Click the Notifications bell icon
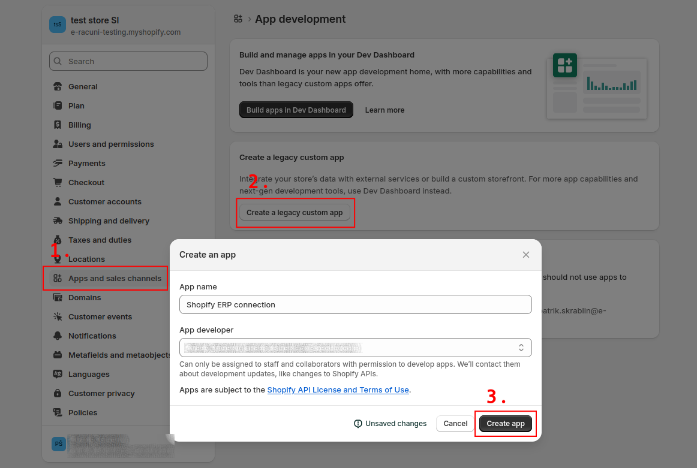Screen dimensions: 697x468 (x=59, y=336)
